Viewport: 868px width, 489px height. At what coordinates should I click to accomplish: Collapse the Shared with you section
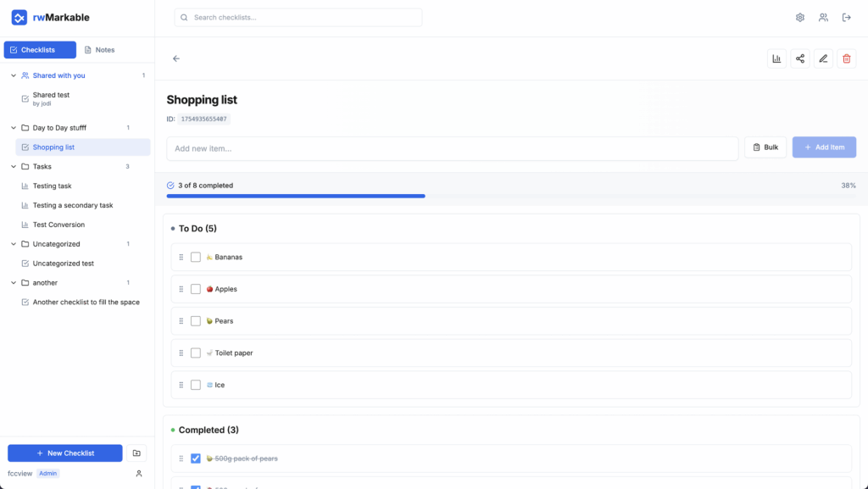coord(14,75)
